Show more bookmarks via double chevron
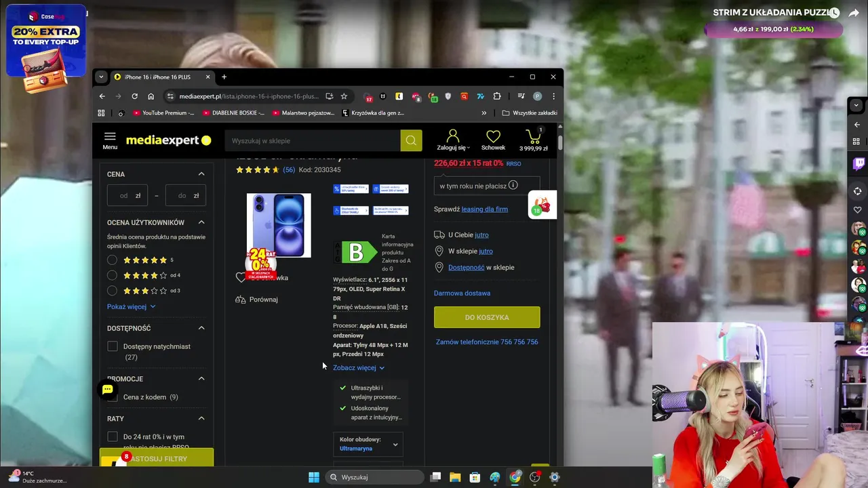Screen dimensions: 868x488 tap(484, 113)
